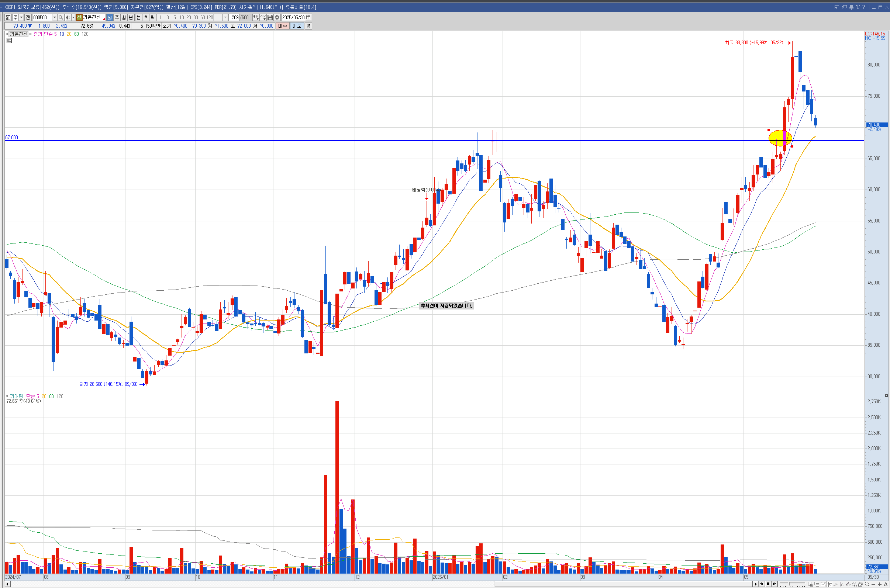Click the eraser tool in bottom toolbar
This screenshot has width=890, height=588.
(x=854, y=584)
